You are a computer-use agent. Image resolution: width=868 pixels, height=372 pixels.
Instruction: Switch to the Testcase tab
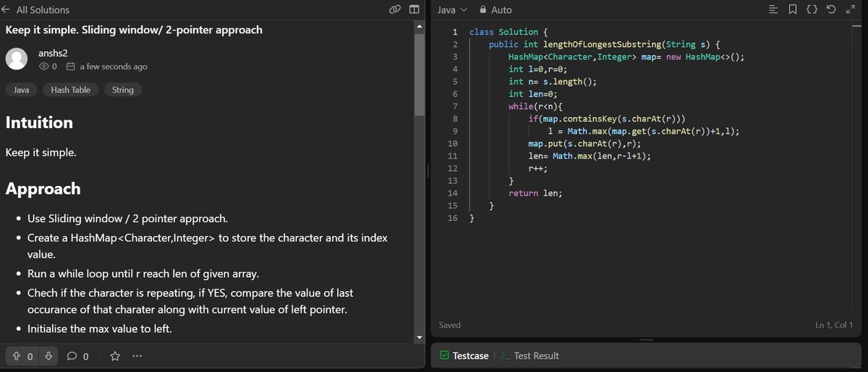[x=464, y=355]
